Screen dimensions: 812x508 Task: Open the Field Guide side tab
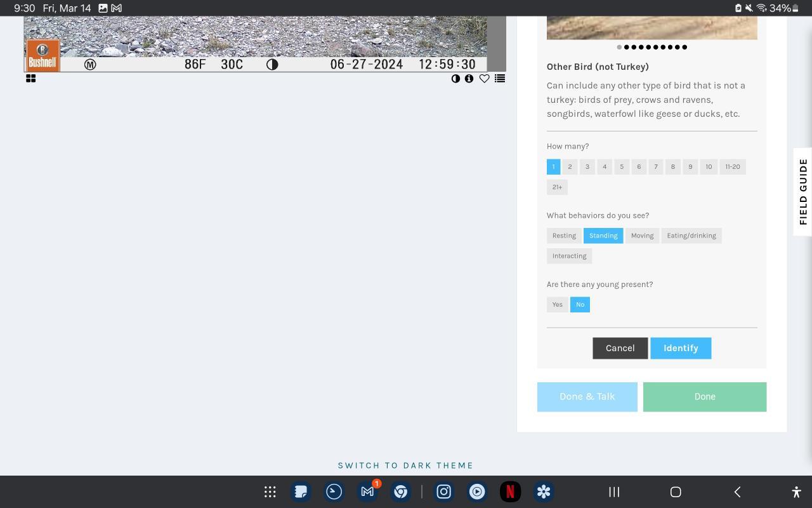(802, 192)
